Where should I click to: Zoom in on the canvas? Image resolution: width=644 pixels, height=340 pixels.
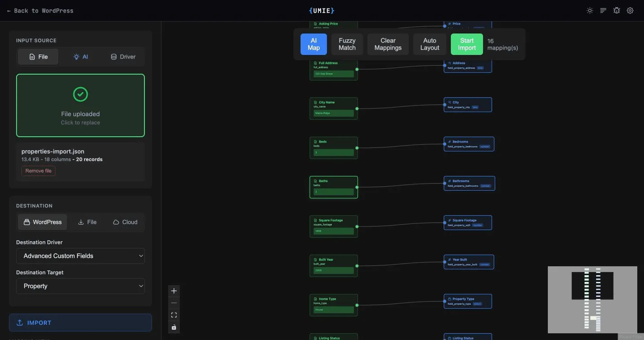tap(174, 291)
